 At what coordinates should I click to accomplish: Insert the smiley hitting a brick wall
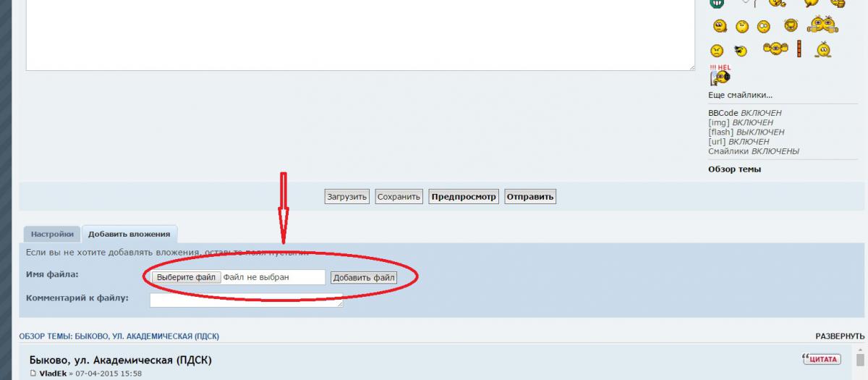[800, 49]
